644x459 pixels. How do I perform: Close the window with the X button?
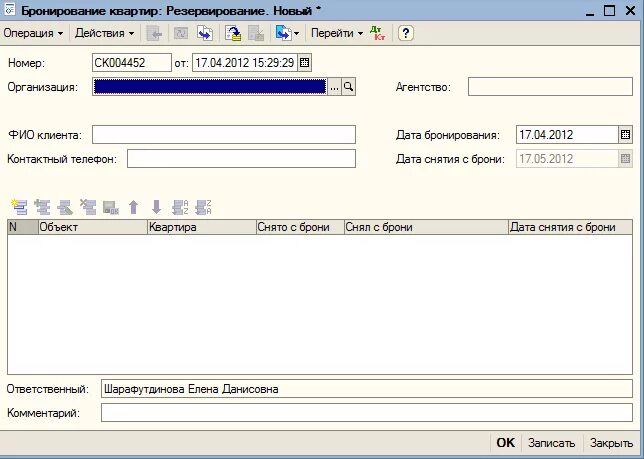(x=630, y=10)
